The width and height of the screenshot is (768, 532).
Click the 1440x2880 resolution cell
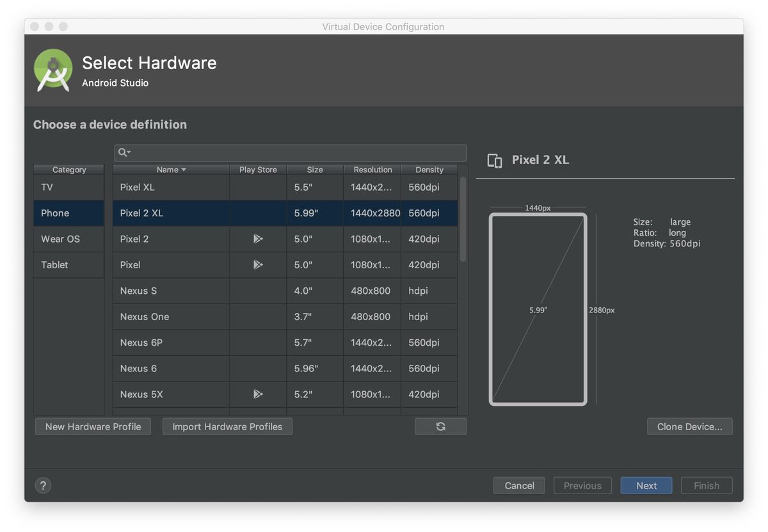click(x=372, y=213)
